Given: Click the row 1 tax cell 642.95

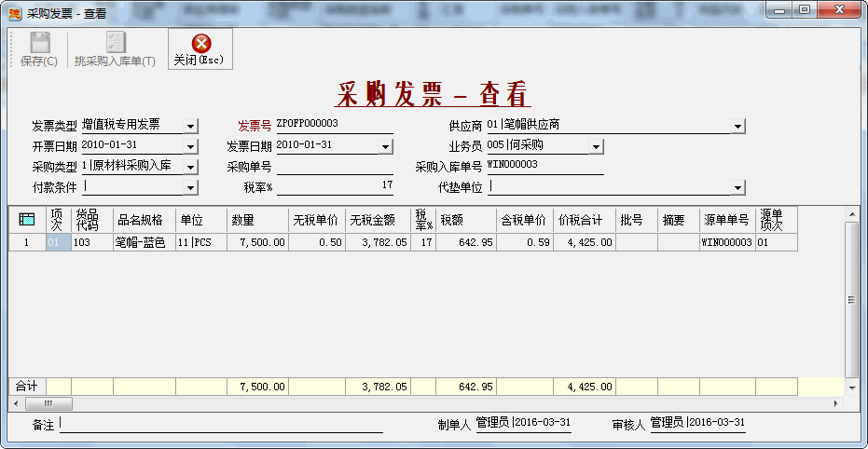Looking at the screenshot, I should point(466,242).
